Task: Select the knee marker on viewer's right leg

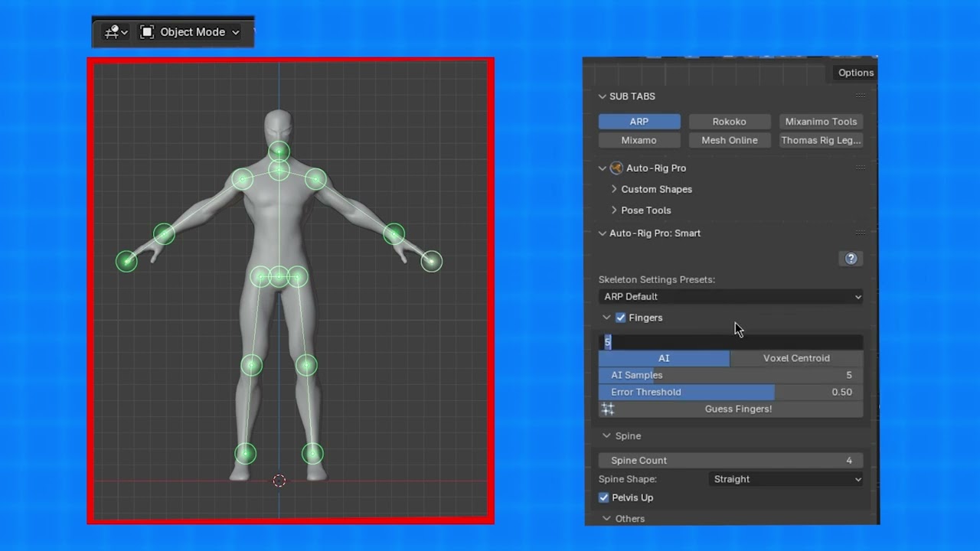Action: tap(306, 366)
